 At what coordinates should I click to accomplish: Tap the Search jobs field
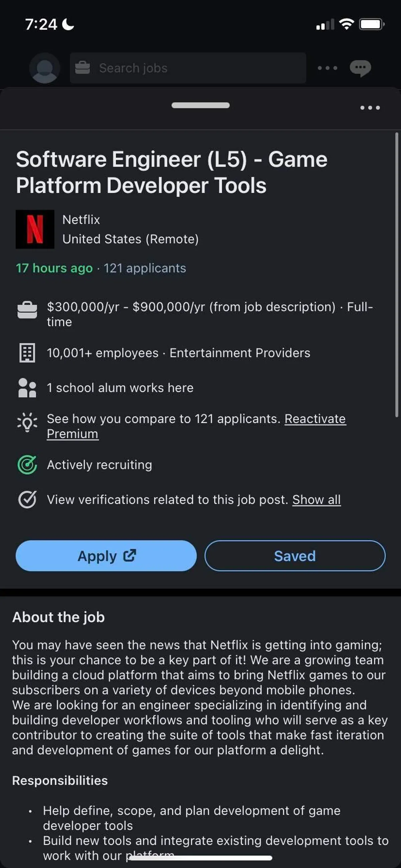pyautogui.click(x=188, y=68)
